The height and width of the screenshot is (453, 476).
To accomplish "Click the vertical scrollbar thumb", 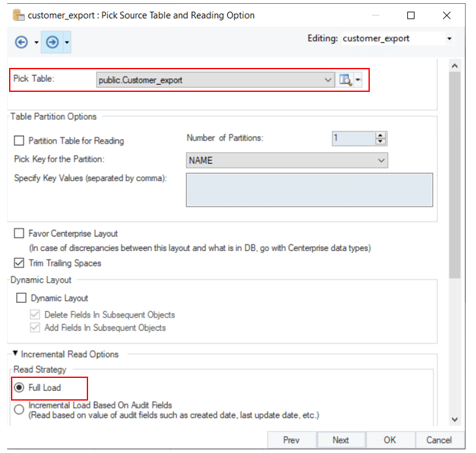I will [455, 175].
